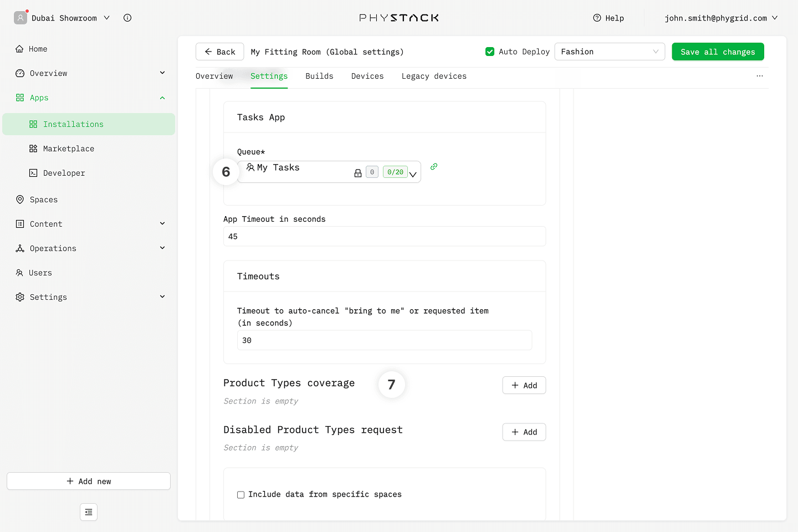
Task: Click the My Fitting Room (Global settings) title
Action: (x=327, y=52)
